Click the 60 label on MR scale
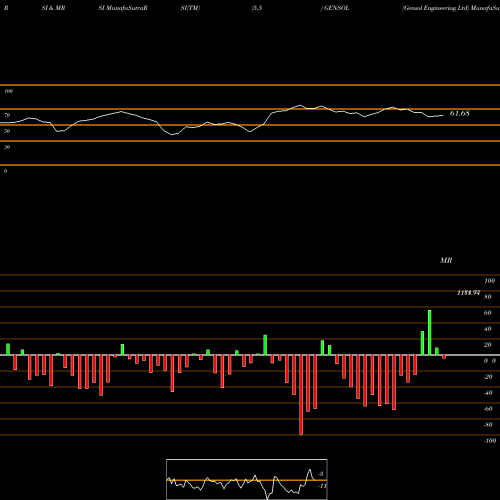This screenshot has height=500, width=500. (x=488, y=313)
